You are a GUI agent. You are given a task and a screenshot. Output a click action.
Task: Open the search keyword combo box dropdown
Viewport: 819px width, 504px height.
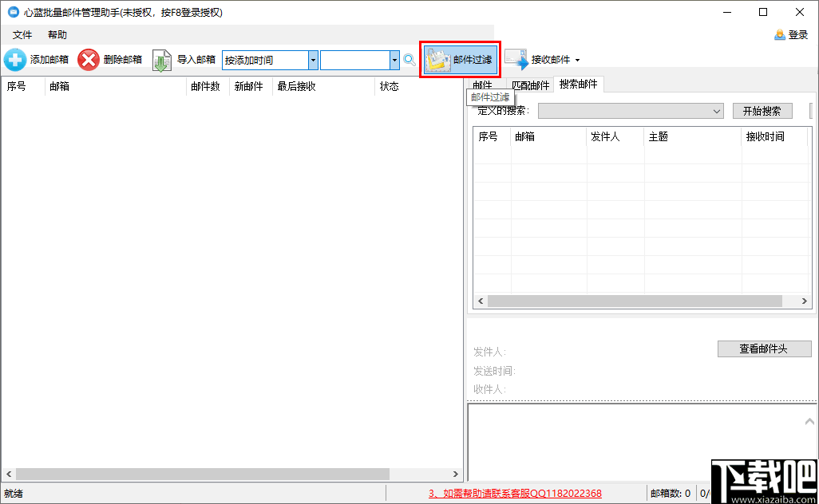coord(394,59)
